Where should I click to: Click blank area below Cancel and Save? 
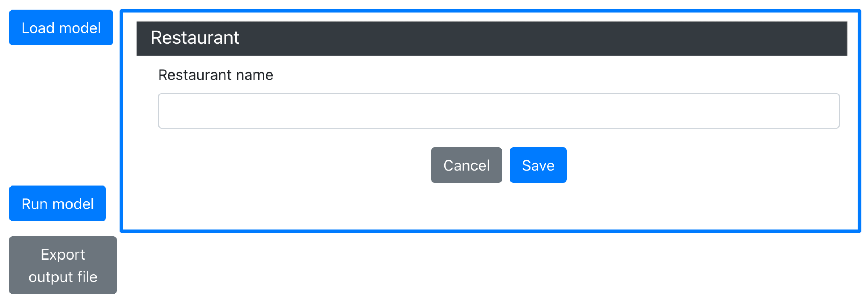[x=499, y=207]
